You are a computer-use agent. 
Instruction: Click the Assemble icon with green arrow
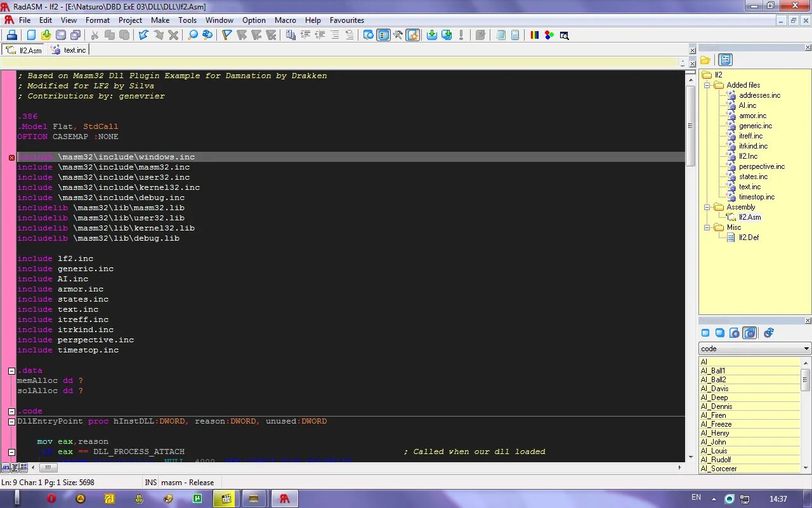coord(432,35)
